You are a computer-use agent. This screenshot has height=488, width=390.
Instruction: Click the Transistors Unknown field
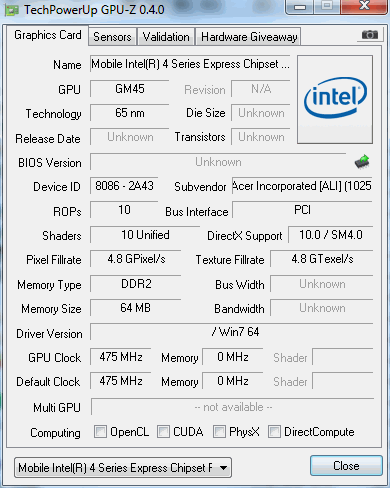[261, 137]
